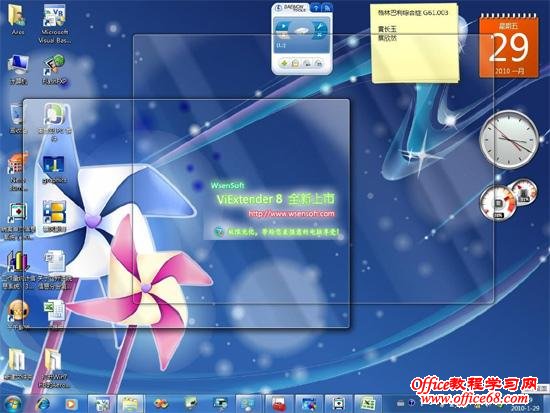This screenshot has width=550, height=413.
Task: Click the DAEMON Tools wrench settings button
Action: pyautogui.click(x=319, y=28)
